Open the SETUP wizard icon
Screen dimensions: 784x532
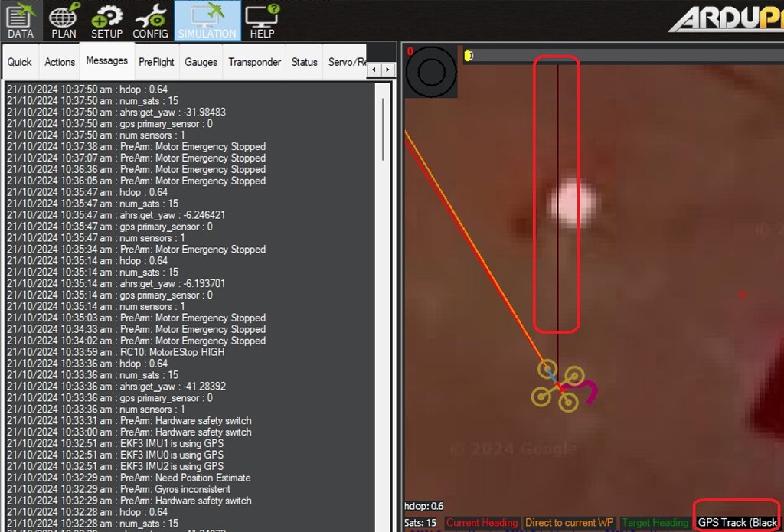coord(106,21)
